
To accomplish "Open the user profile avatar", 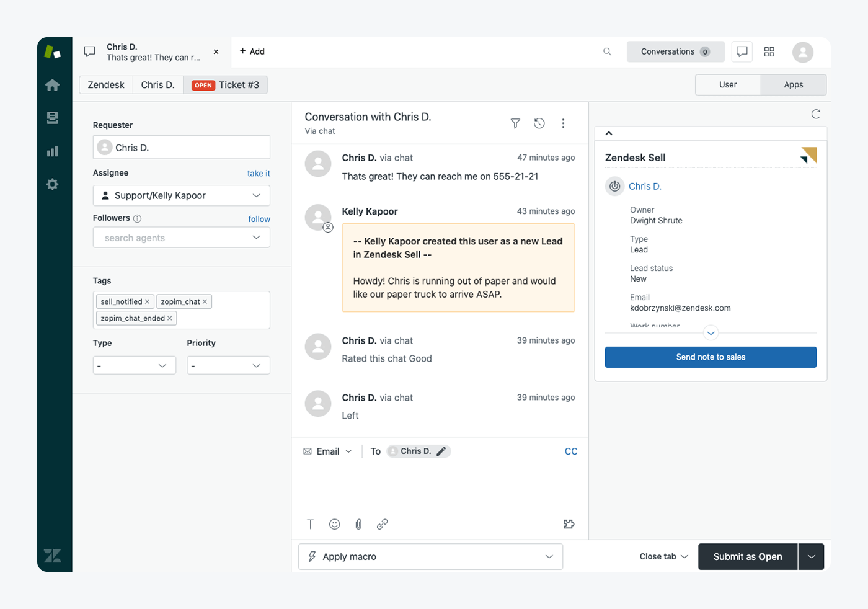I will coord(803,52).
